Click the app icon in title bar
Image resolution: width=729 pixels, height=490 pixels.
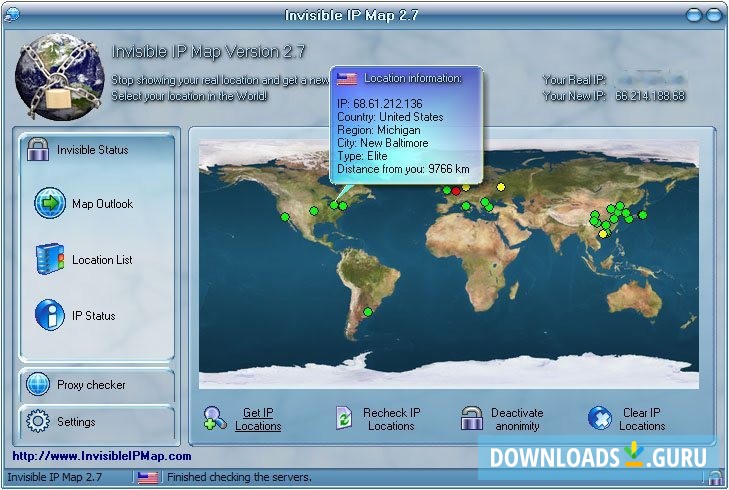(12, 14)
